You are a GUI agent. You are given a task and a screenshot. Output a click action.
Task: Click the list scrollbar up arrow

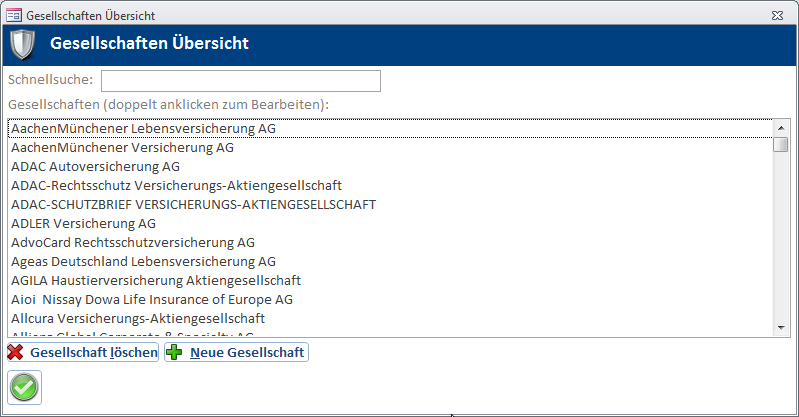tap(781, 127)
